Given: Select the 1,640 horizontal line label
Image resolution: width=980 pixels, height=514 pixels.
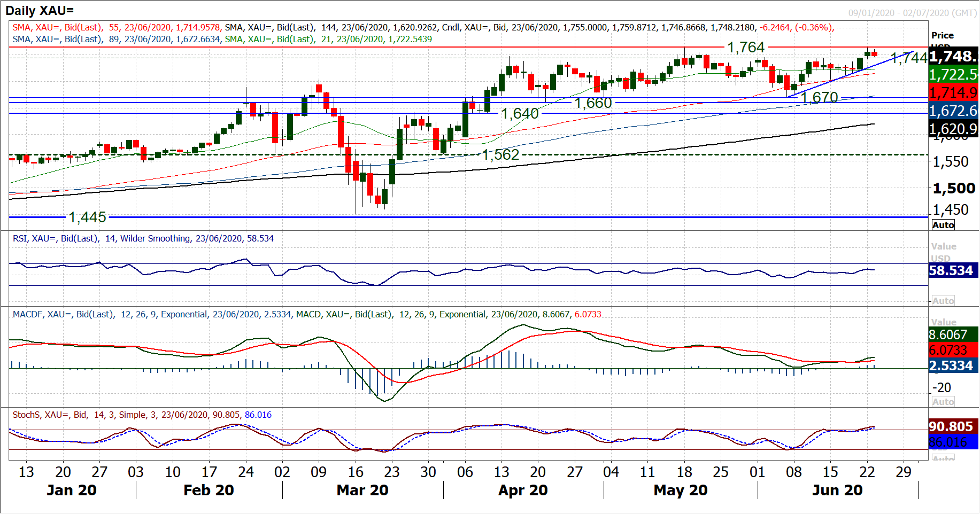Looking at the screenshot, I should pos(520,114).
